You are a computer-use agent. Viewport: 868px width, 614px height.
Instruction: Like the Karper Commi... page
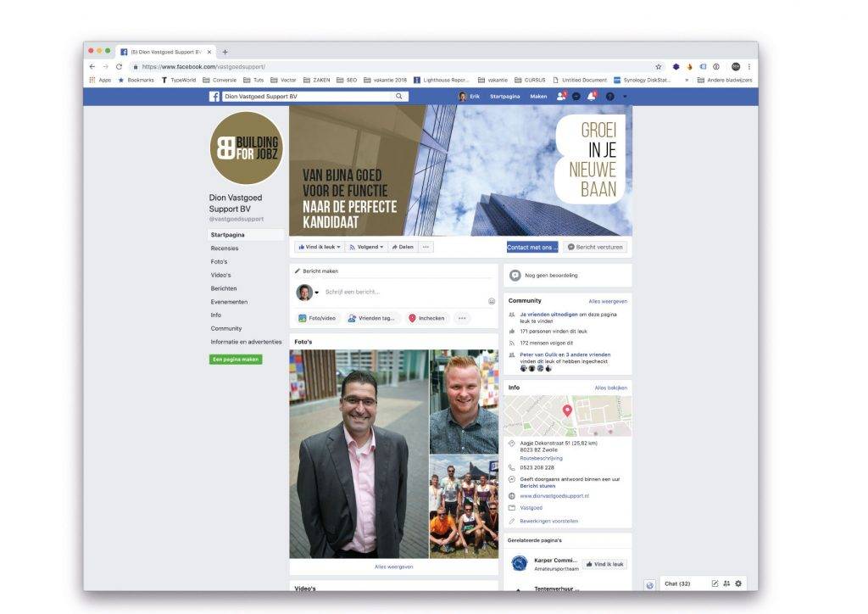tap(604, 564)
